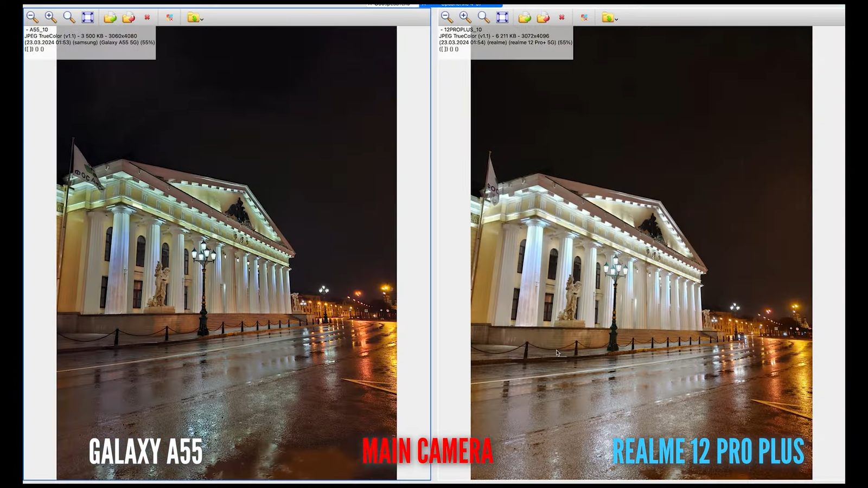The image size is (868, 488).
Task: Click plain magnifier icon in left pane toolbar
Action: tap(69, 17)
